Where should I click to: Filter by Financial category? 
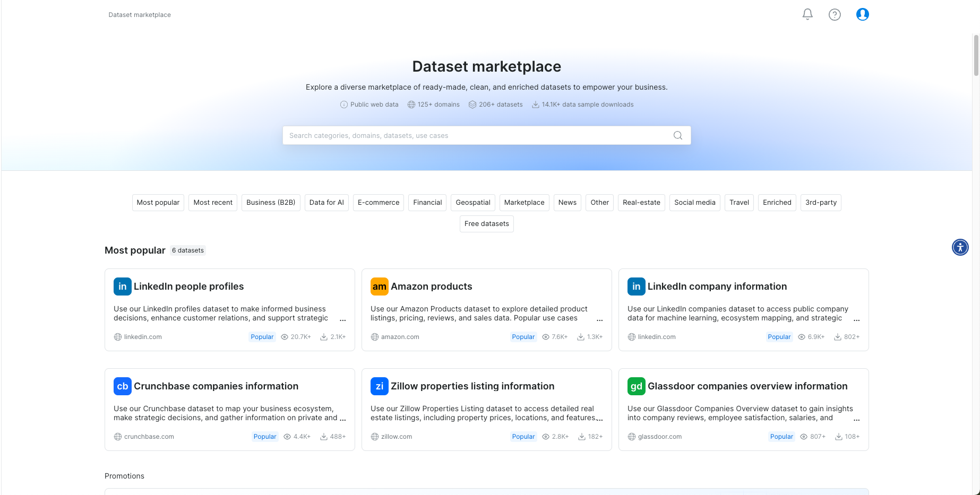427,203
